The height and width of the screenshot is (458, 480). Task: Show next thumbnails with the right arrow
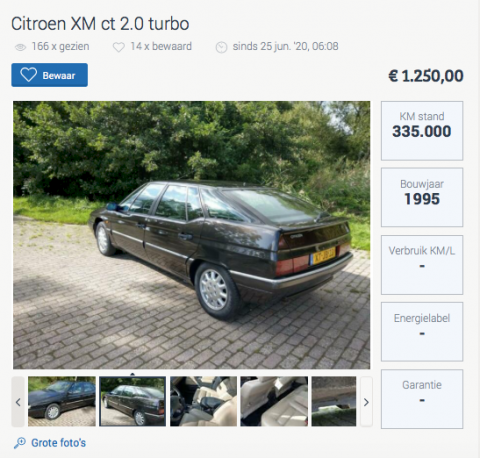366,402
